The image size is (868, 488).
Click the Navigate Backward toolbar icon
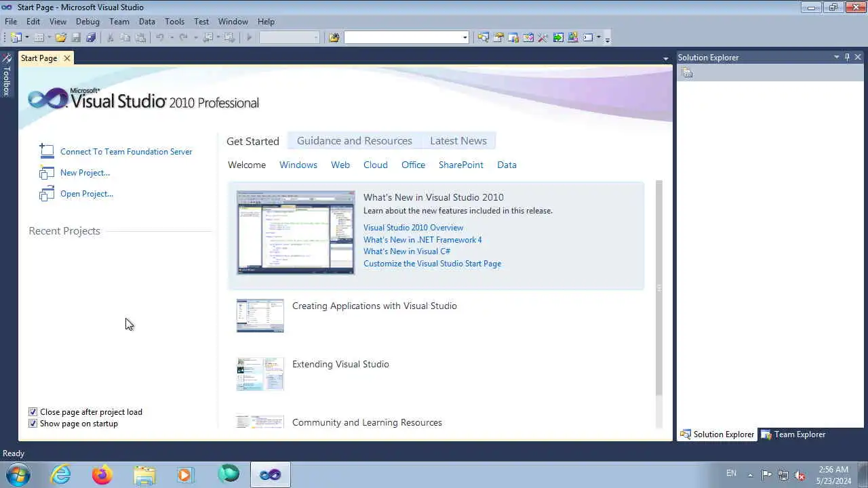tap(208, 38)
